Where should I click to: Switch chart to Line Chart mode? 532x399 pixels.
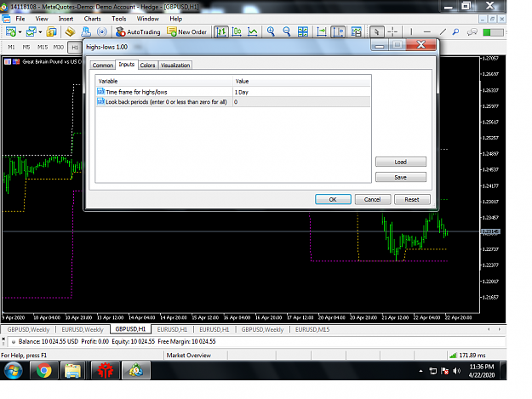tap(253, 31)
